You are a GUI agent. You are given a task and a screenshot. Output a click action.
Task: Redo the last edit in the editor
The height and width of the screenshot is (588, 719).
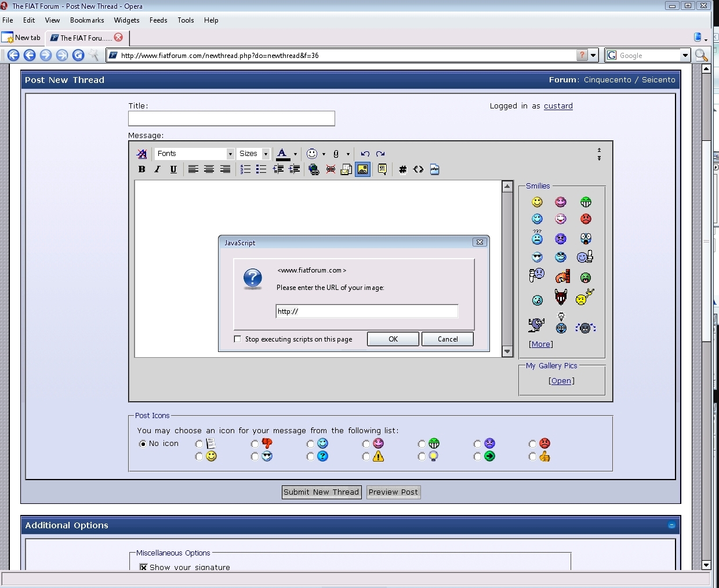click(380, 154)
